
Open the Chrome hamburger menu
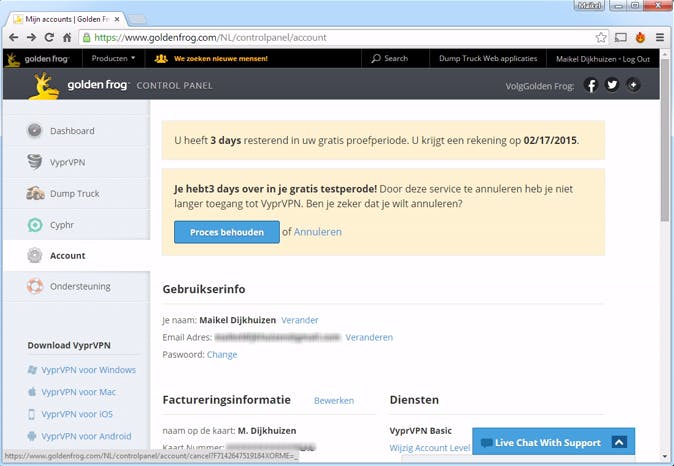point(660,37)
